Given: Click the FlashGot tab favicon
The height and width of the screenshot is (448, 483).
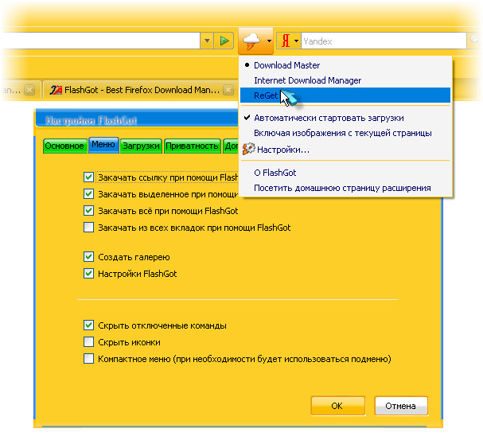Looking at the screenshot, I should coord(56,90).
